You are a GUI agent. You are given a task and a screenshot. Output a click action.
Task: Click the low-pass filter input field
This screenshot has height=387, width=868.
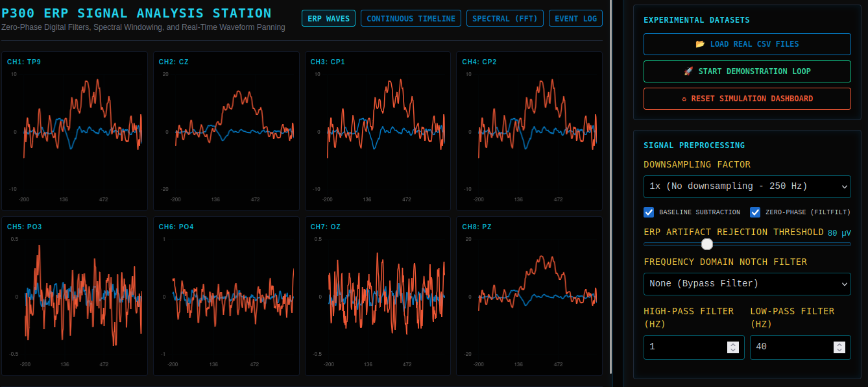pyautogui.click(x=801, y=347)
